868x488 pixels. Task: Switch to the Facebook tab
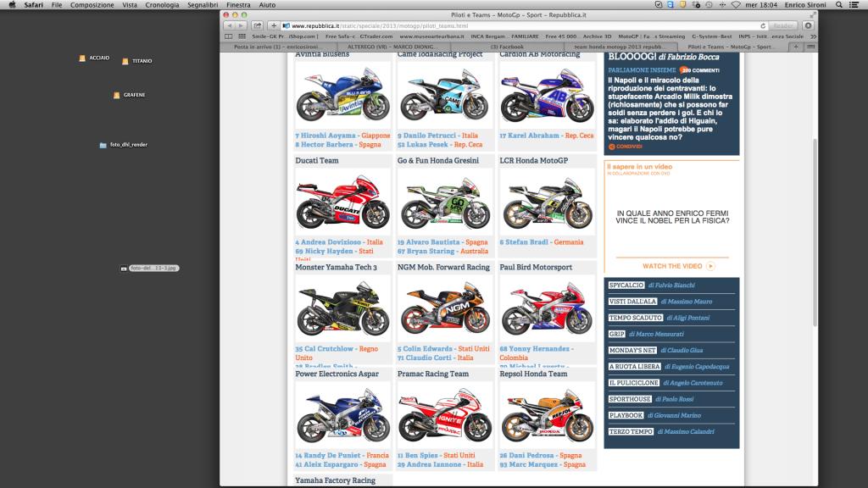coord(507,47)
